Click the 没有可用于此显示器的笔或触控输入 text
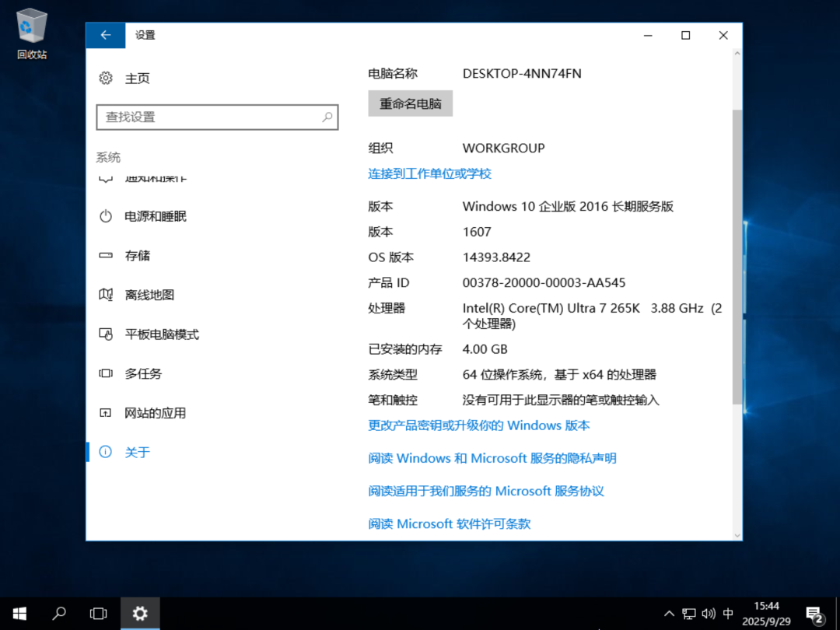The height and width of the screenshot is (630, 840). [x=561, y=401]
